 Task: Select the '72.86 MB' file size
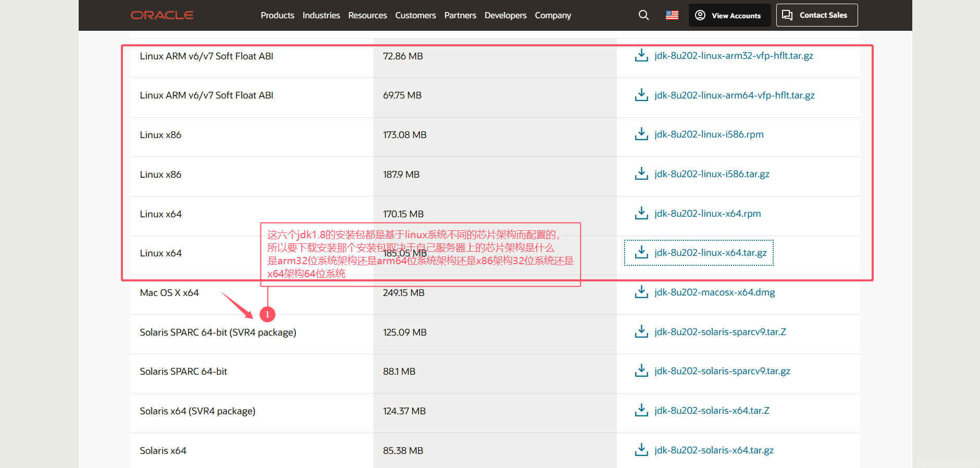tap(403, 56)
